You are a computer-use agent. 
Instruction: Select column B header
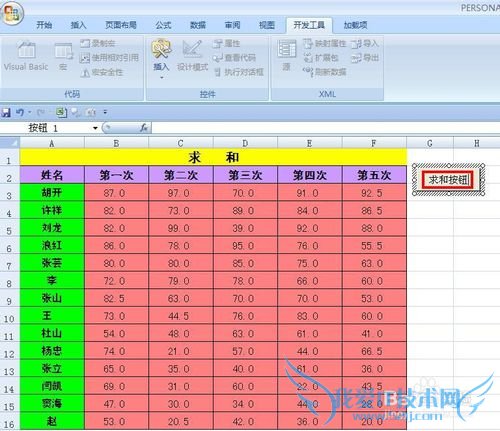point(116,143)
